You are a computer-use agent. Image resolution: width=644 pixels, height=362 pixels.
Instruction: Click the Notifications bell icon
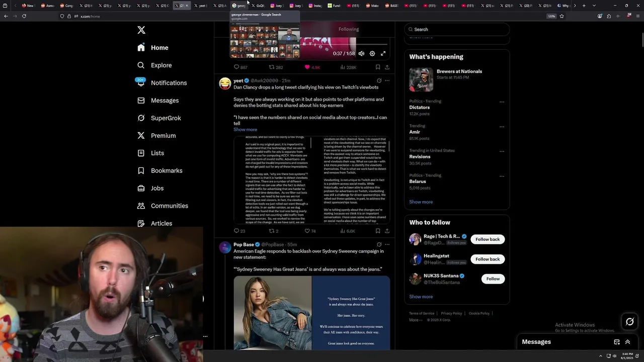coord(141,83)
